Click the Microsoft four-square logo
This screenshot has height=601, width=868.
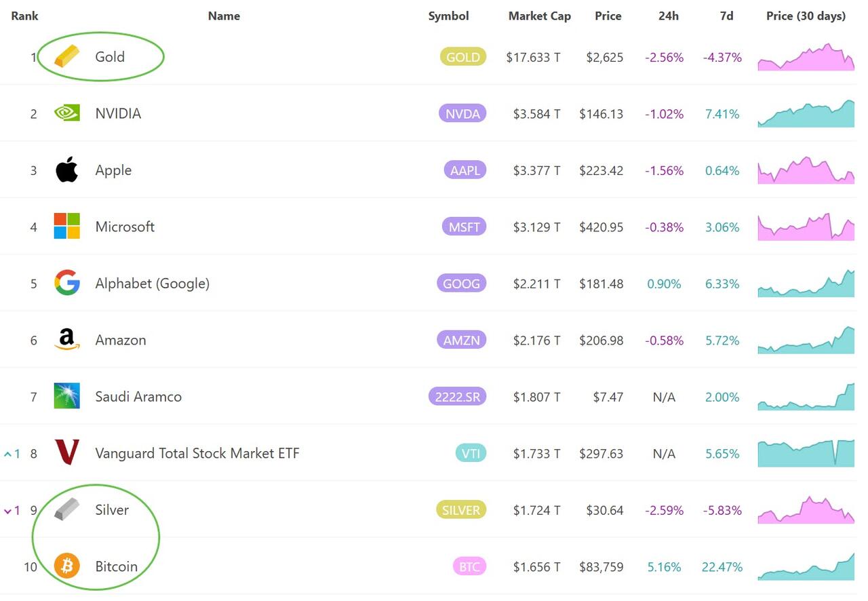(66, 227)
